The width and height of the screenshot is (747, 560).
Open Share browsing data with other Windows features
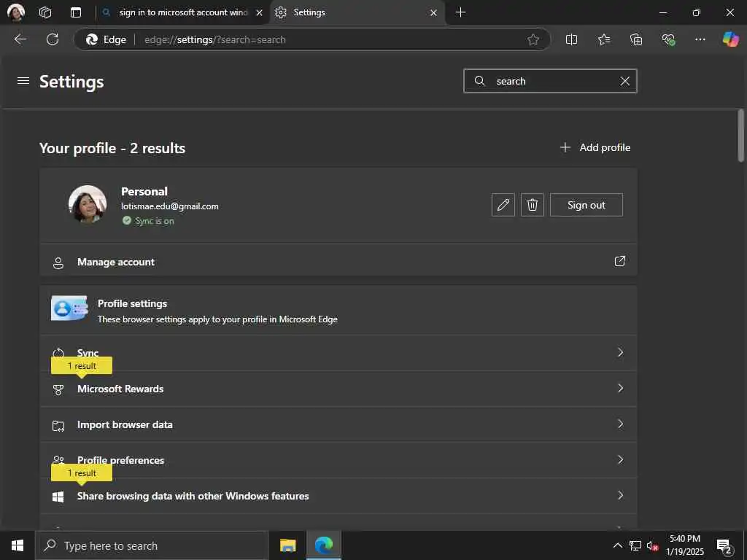click(x=338, y=496)
